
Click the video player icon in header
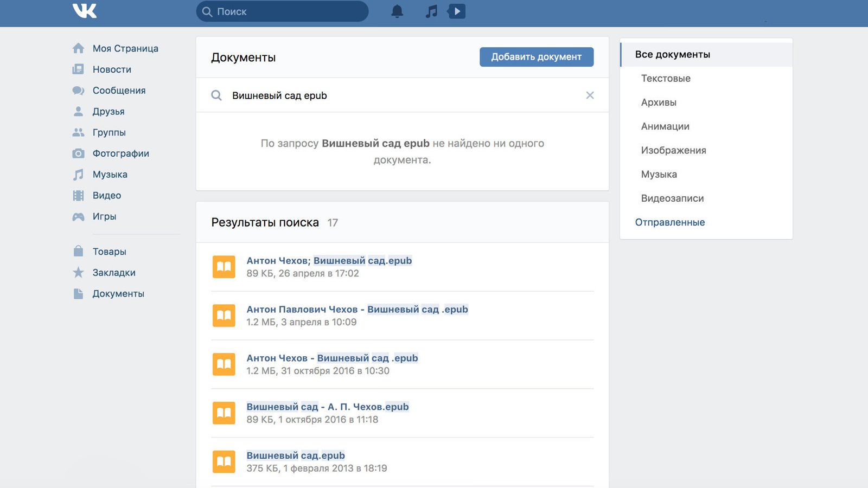[457, 11]
